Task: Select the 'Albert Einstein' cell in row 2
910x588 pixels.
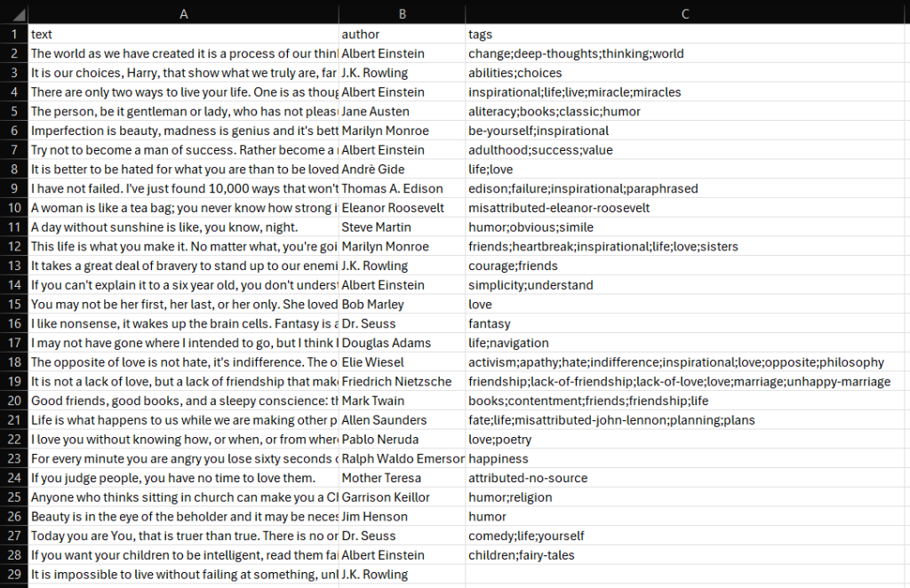Action: [402, 53]
